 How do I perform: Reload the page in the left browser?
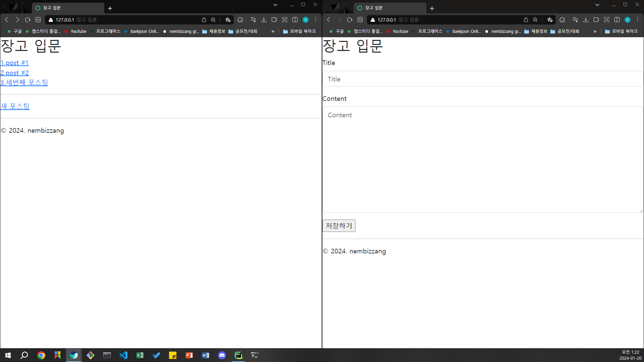tap(28, 20)
